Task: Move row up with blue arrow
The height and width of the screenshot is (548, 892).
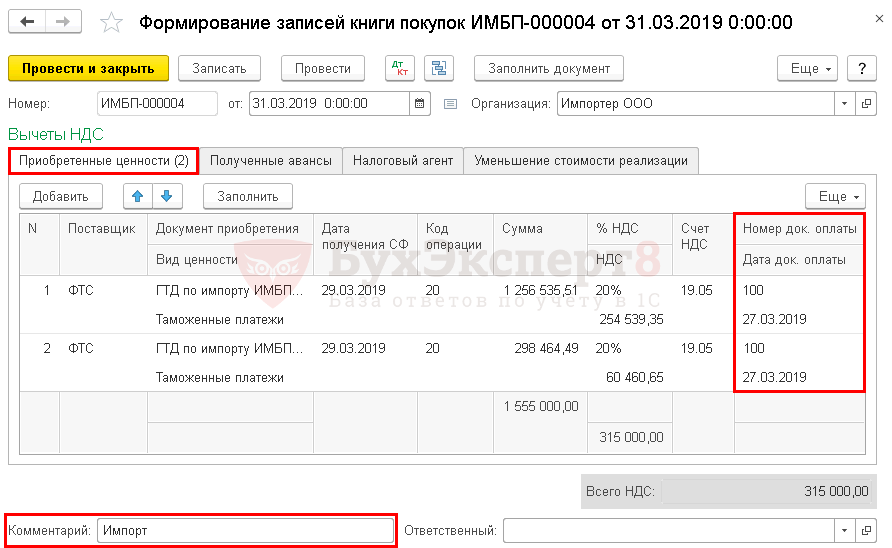Action: pyautogui.click(x=139, y=196)
